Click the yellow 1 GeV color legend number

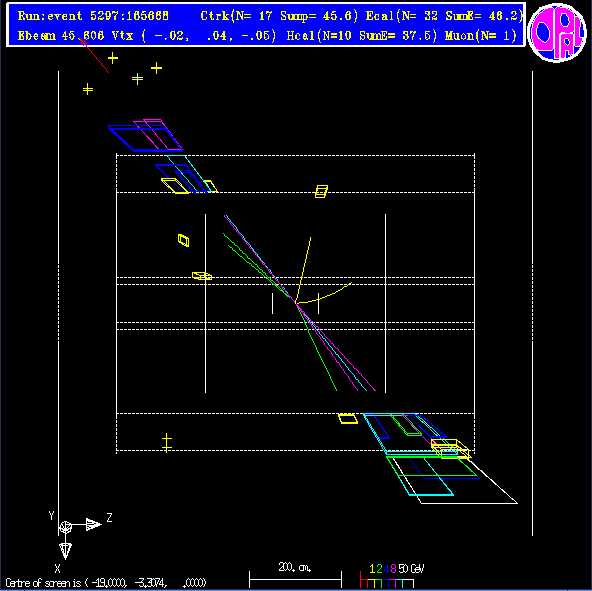[372, 569]
